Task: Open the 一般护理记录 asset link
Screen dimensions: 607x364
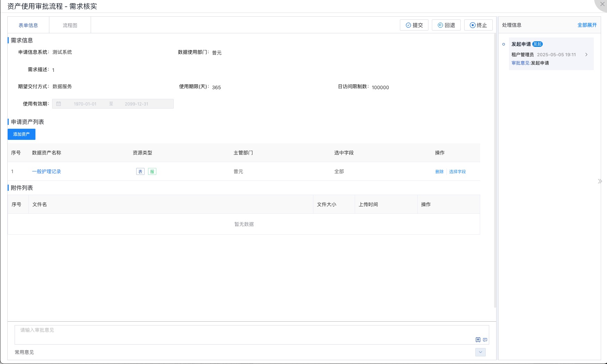Action: [x=47, y=171]
